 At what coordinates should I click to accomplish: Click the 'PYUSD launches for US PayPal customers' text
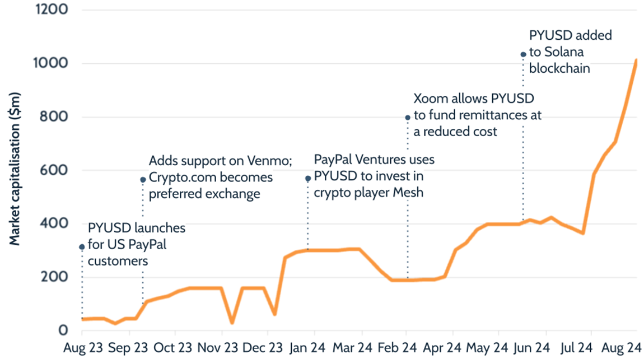coord(136,245)
